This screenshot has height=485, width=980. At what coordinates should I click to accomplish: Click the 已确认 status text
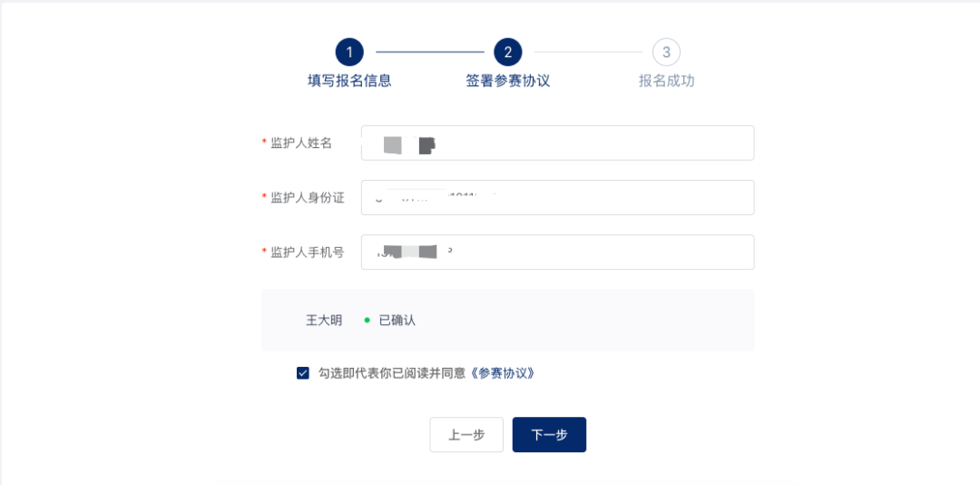tap(397, 321)
